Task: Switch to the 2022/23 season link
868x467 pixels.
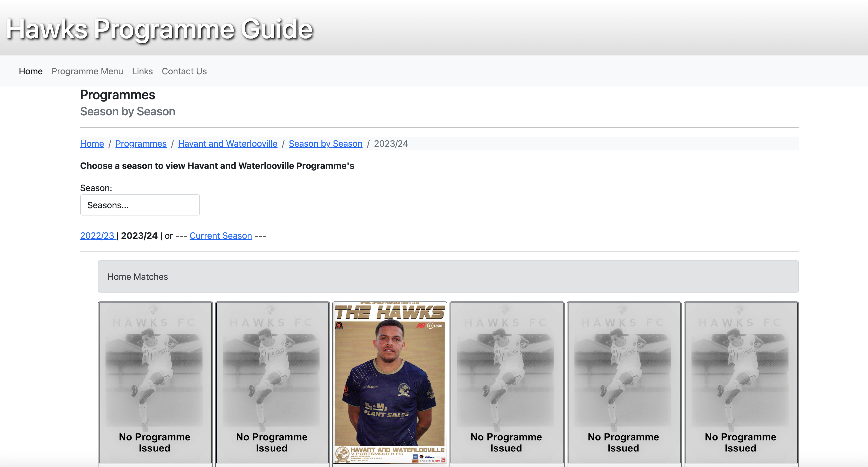Action: 98,235
